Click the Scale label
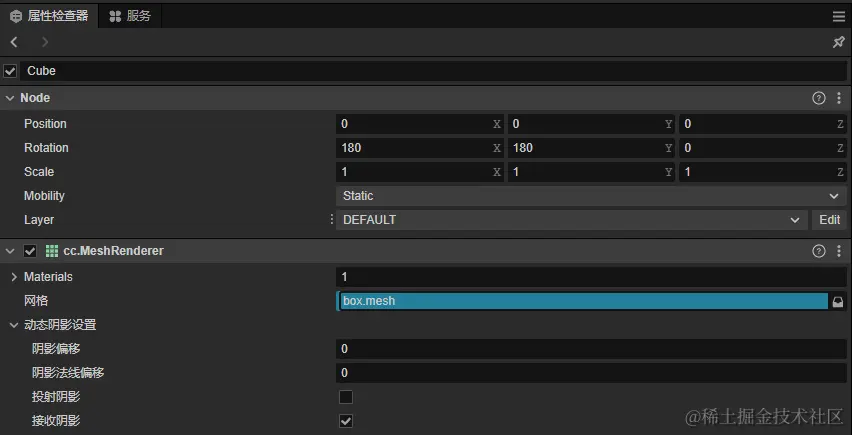 coord(39,172)
